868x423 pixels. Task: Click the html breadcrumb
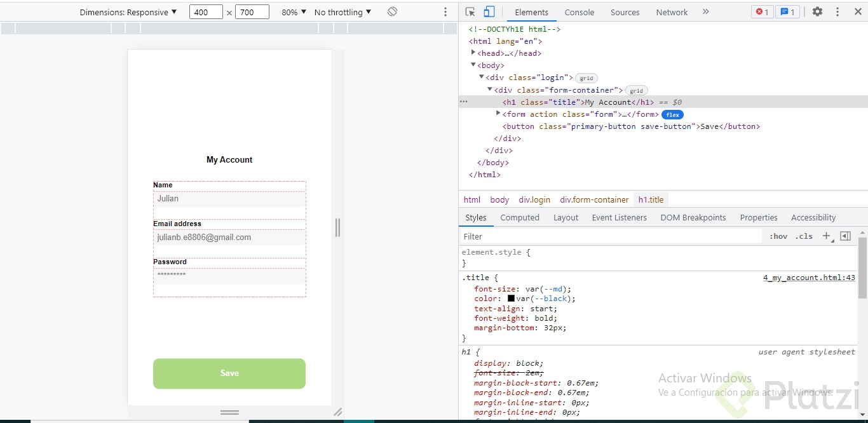coord(472,199)
